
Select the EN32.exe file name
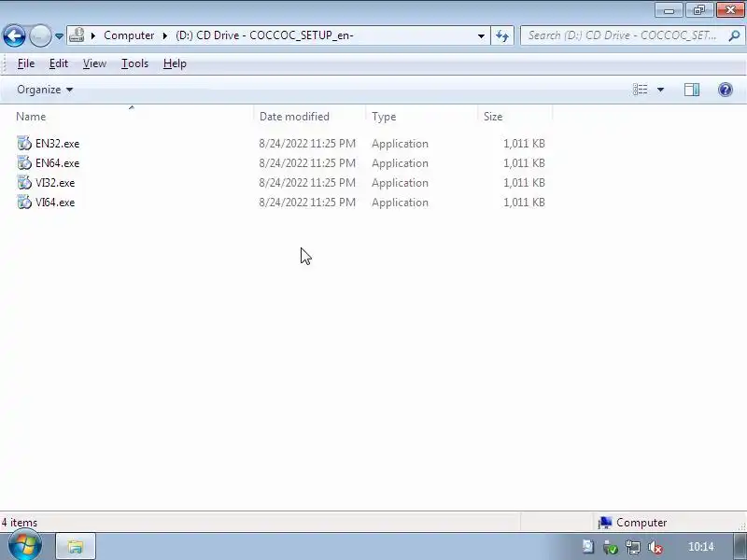click(x=57, y=144)
